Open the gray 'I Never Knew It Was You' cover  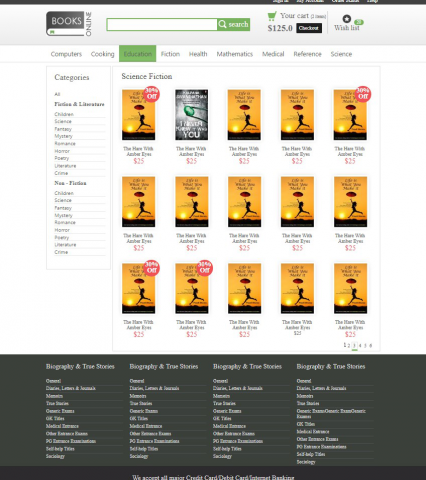pos(192,115)
